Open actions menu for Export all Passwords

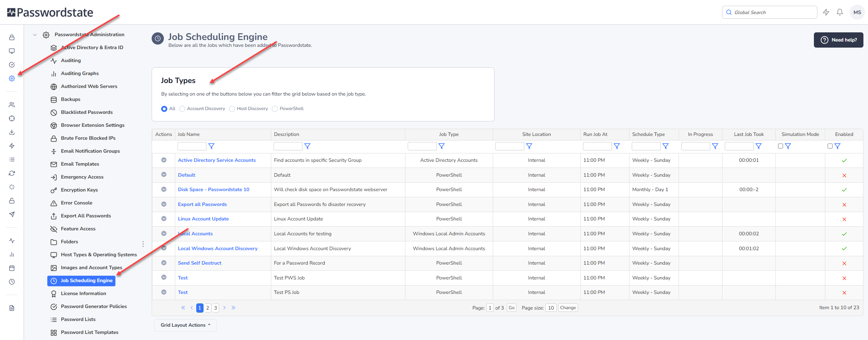coord(164,204)
